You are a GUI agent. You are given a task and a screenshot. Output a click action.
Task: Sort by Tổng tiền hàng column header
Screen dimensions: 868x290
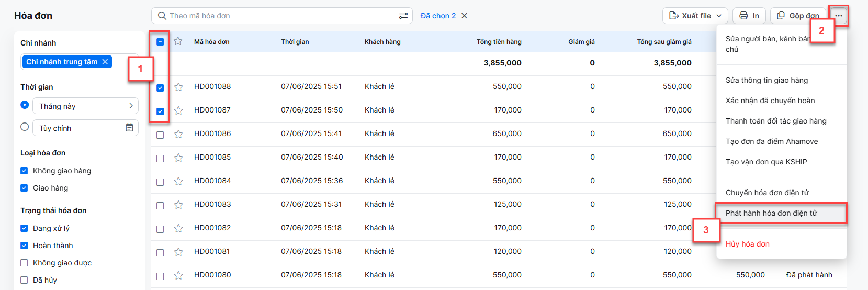click(499, 42)
